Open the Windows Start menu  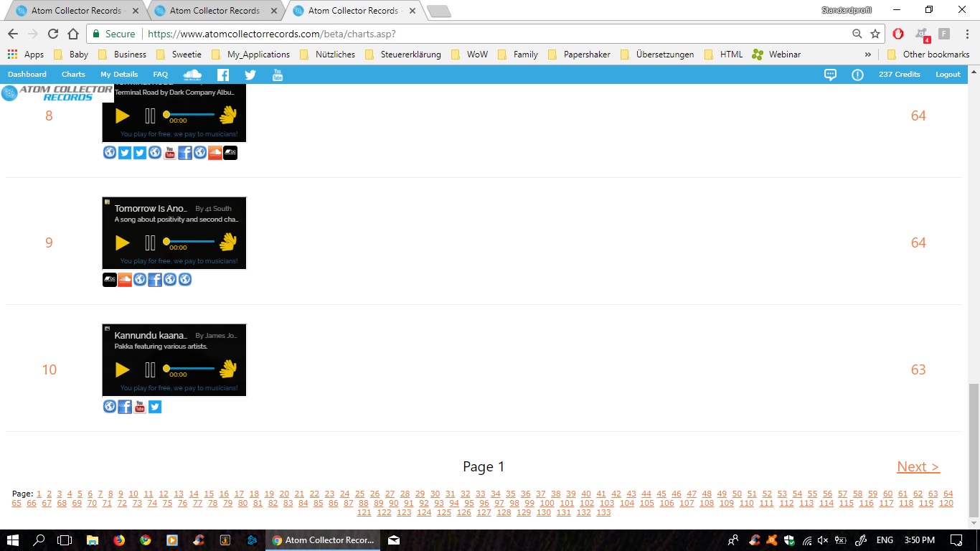(x=13, y=540)
